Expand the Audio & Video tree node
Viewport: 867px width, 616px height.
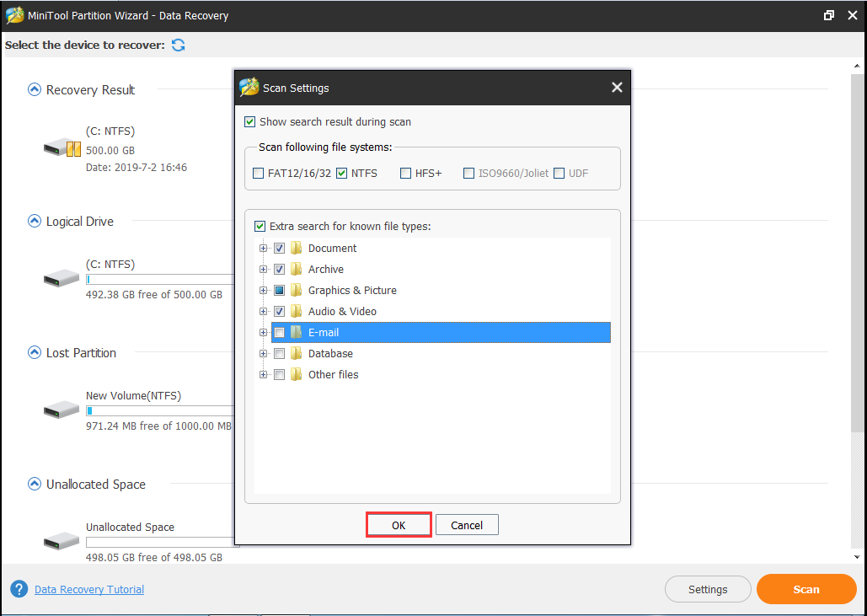(x=263, y=311)
